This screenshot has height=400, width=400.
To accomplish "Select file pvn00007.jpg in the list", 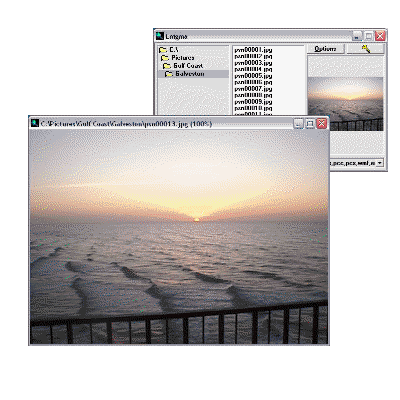I will point(253,89).
